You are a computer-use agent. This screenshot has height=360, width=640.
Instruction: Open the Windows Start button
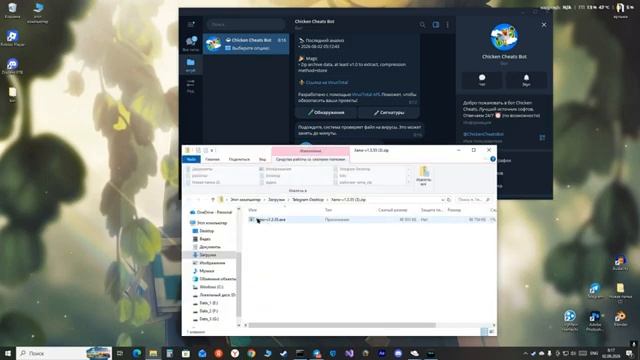point(8,353)
